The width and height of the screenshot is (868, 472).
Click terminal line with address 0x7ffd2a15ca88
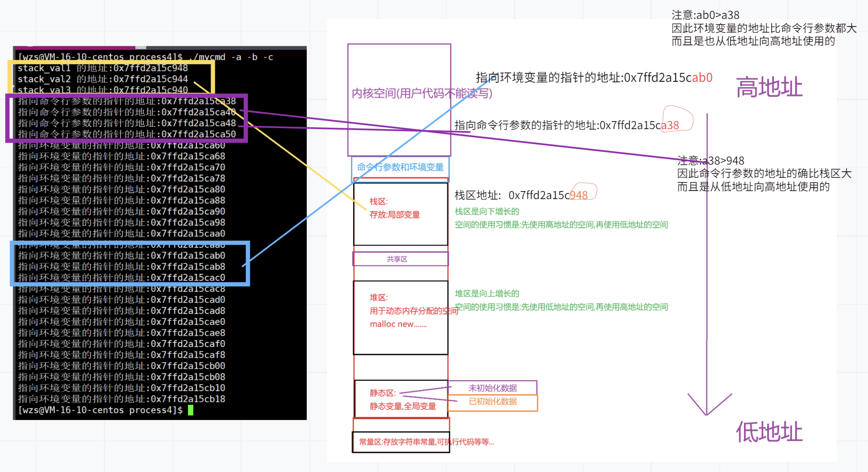[122, 201]
